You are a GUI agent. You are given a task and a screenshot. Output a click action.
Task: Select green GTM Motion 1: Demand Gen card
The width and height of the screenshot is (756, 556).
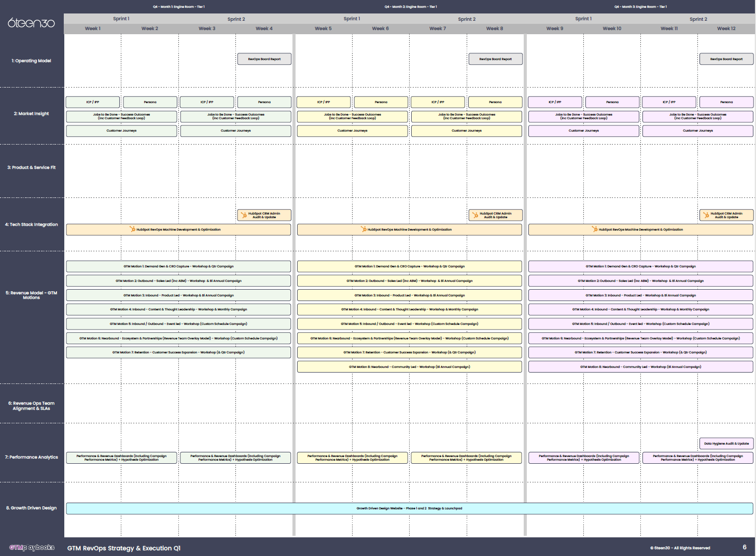(x=178, y=266)
